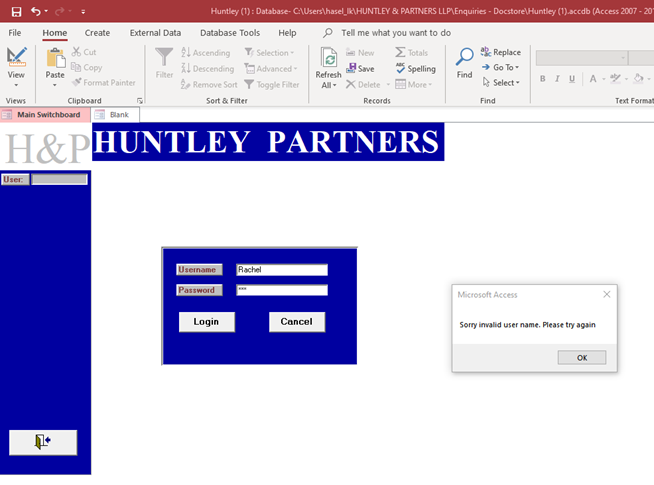Toggle Underline formatting
Screen dimensions: 654x485
pyautogui.click(x=572, y=78)
